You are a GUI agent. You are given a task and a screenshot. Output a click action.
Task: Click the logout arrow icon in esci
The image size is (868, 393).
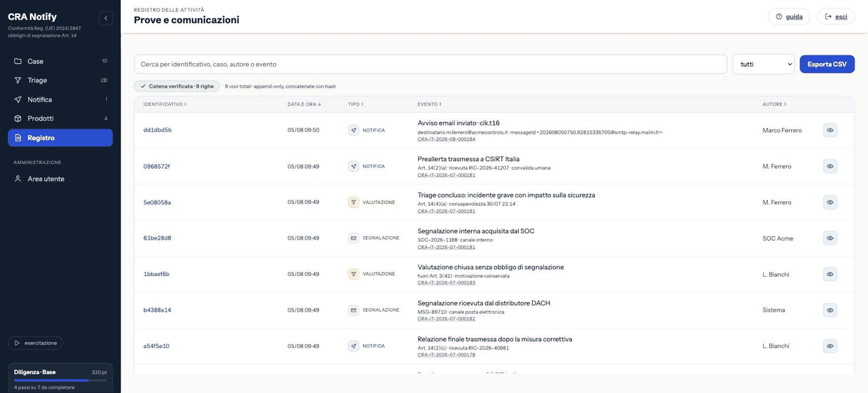coord(828,17)
